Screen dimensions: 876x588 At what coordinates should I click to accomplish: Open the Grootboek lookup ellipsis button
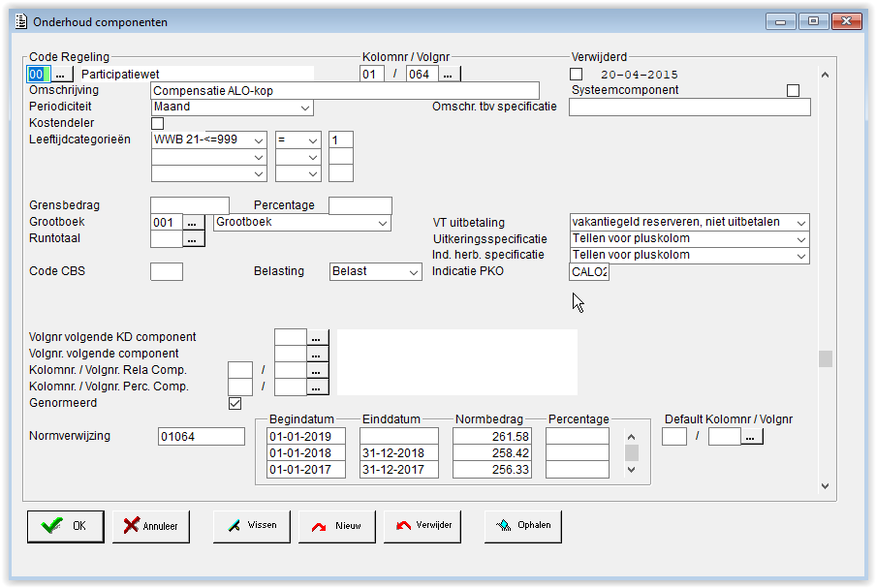click(192, 223)
